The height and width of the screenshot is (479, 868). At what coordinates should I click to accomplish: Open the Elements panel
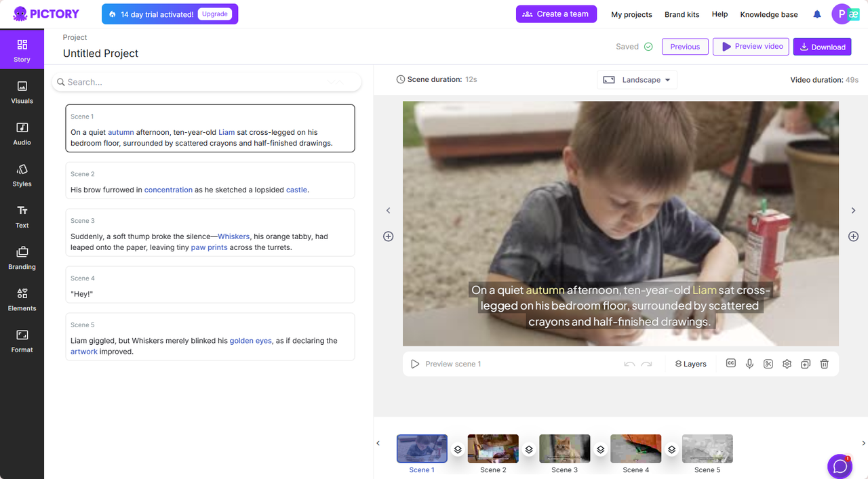[x=22, y=299]
